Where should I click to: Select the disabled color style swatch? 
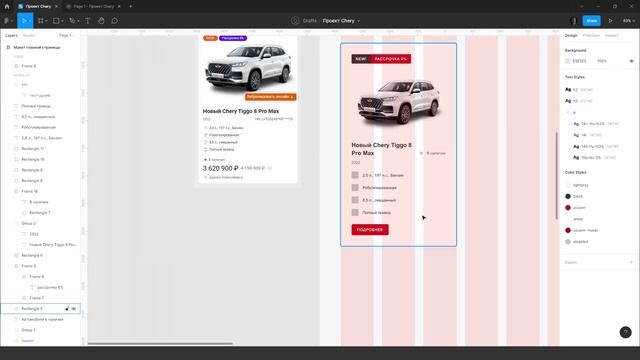[x=568, y=242]
